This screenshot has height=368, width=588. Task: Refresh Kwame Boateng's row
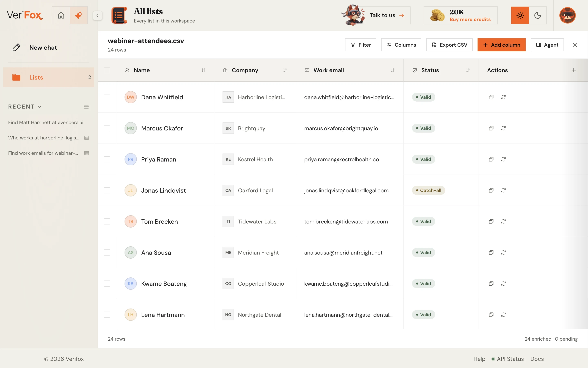[503, 284]
